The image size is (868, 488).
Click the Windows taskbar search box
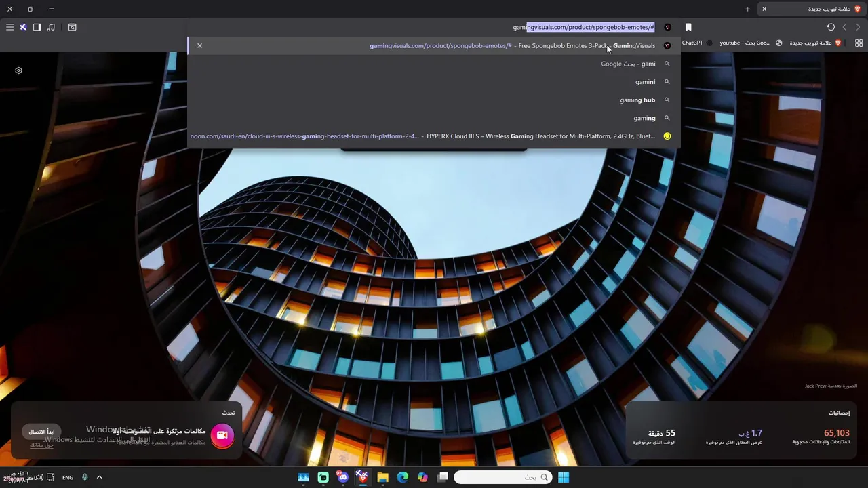502,477
